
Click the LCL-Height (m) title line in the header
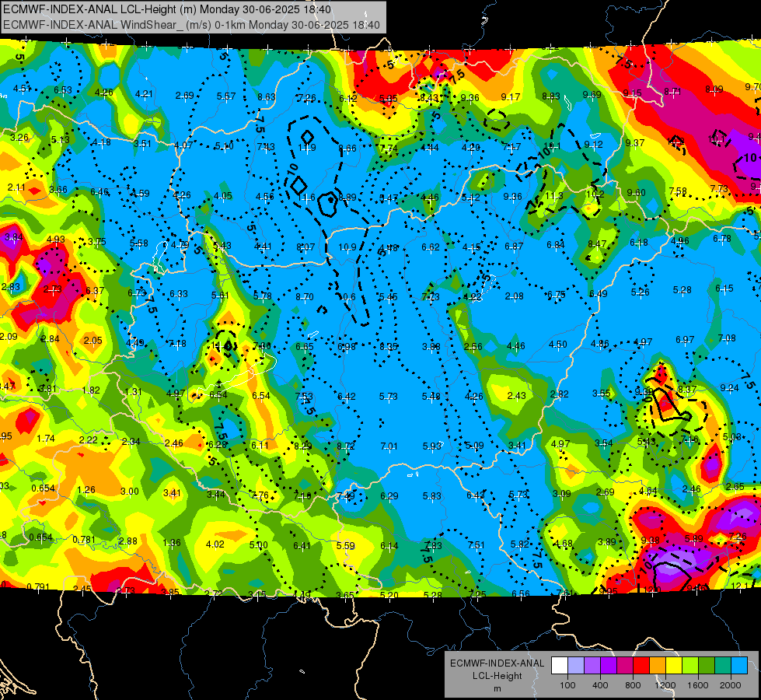pos(167,9)
